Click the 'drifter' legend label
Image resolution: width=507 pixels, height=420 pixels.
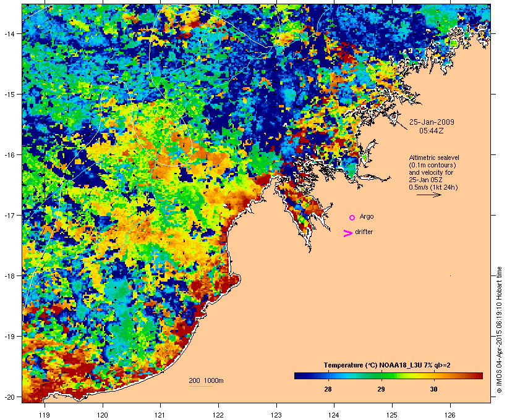364,232
